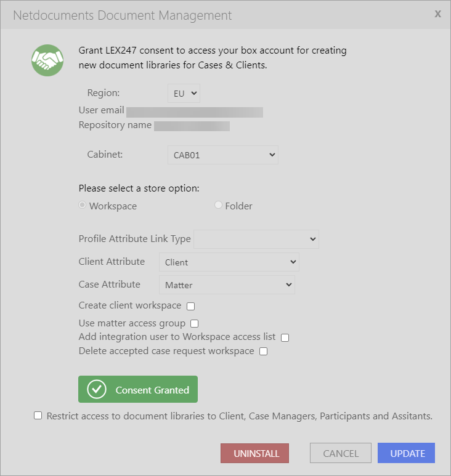Expand the Case Attribute dropdown showing Matter

227,284
